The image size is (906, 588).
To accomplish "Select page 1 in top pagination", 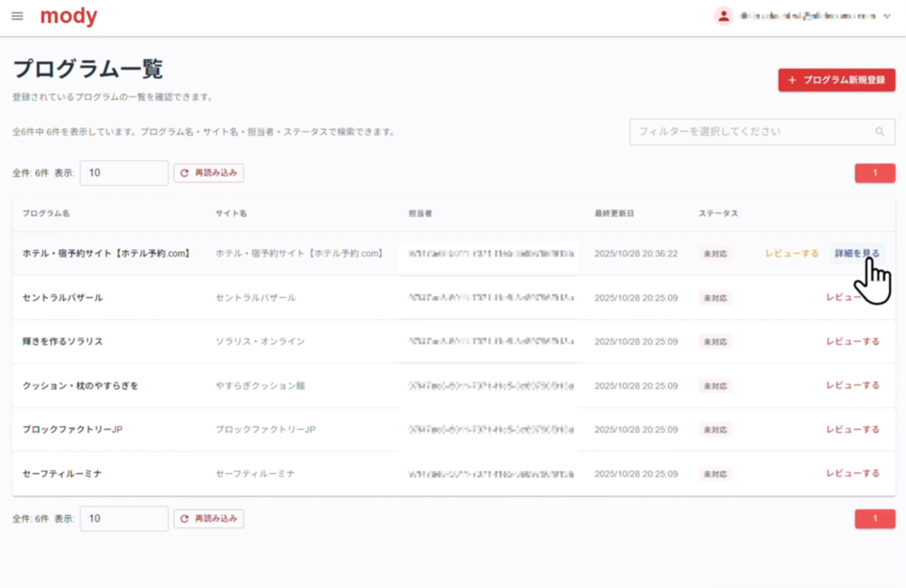I will coord(875,172).
